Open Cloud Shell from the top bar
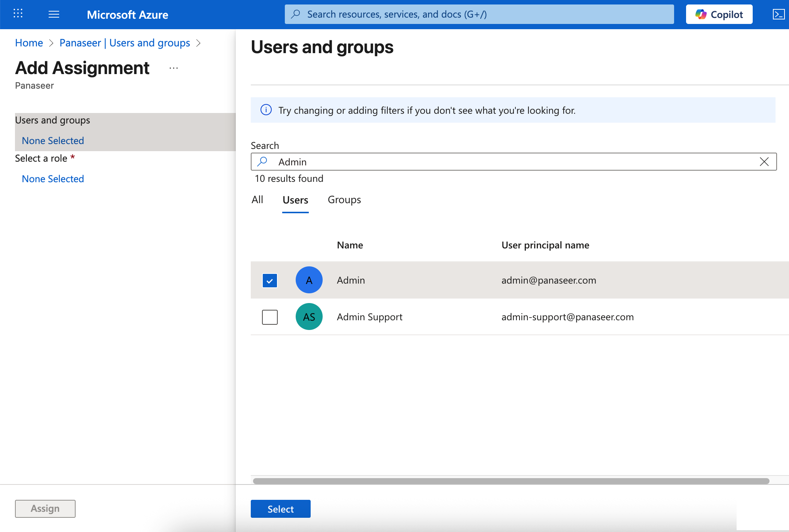The width and height of the screenshot is (789, 532). (x=779, y=14)
